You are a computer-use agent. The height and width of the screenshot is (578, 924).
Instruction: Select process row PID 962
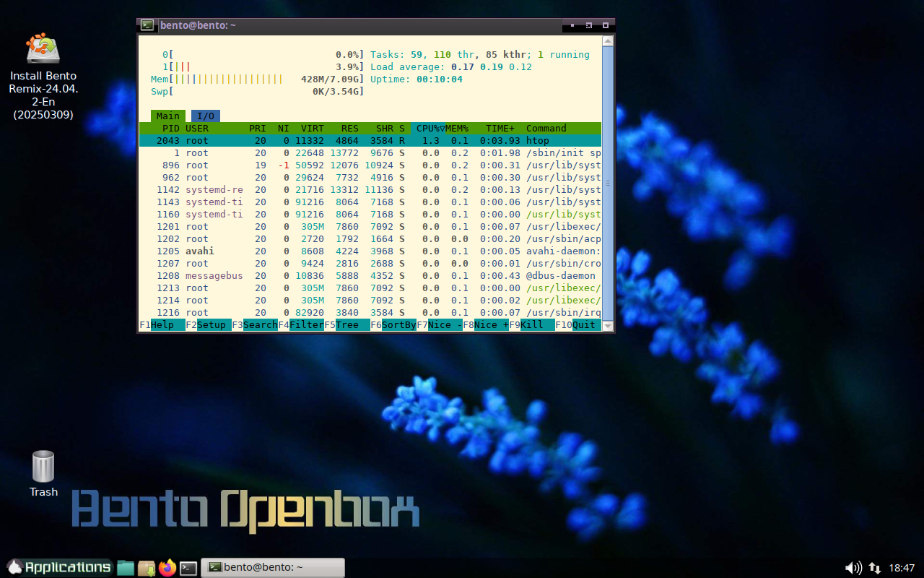tap(370, 177)
